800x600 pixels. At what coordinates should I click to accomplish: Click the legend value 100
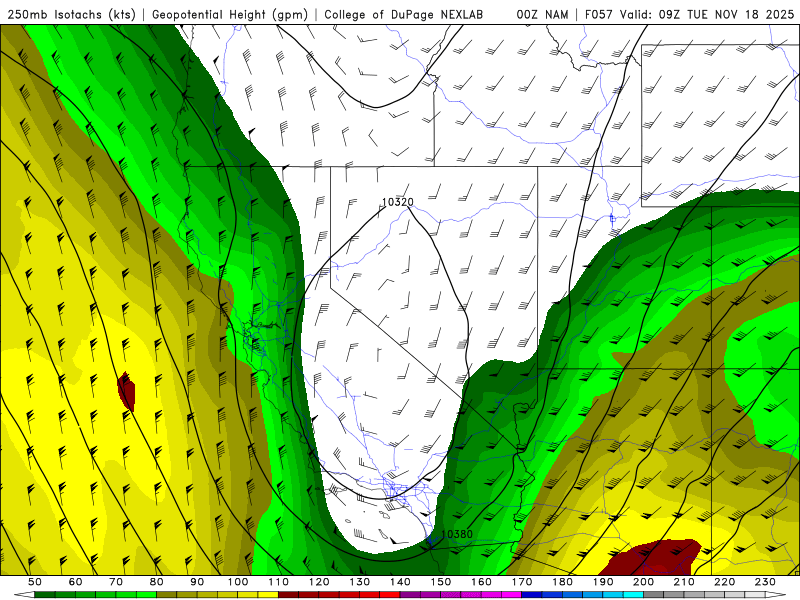(238, 582)
